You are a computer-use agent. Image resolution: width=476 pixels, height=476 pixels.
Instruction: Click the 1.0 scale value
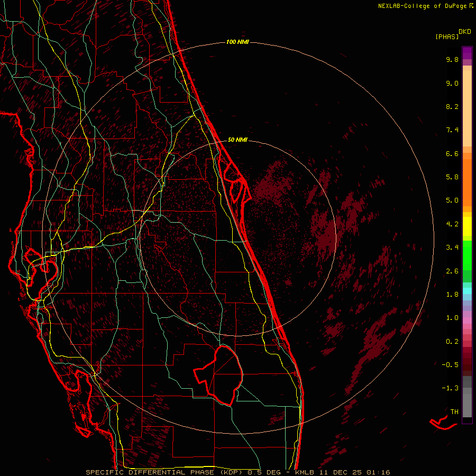[452, 318]
